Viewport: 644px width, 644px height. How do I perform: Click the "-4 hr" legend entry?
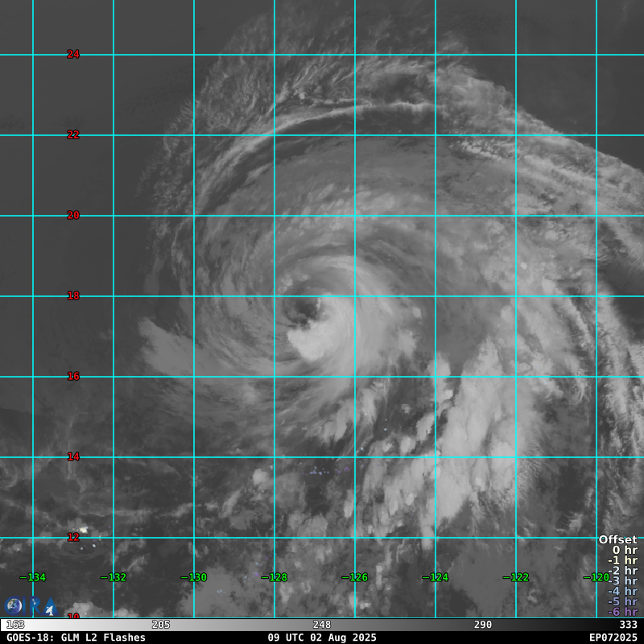(x=622, y=591)
